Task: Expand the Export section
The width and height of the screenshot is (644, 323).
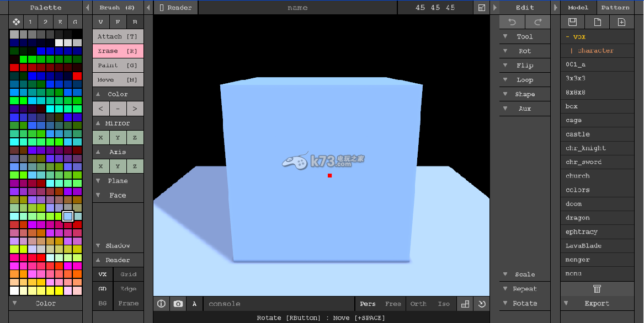Action: pyautogui.click(x=597, y=303)
